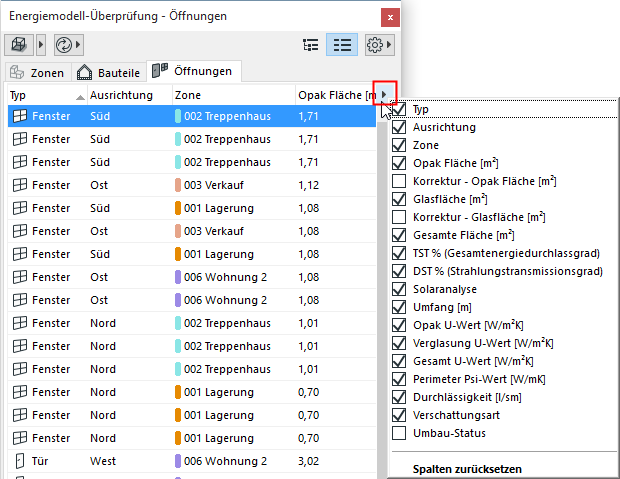Uncheck the Opak Fläche [m²] checkbox
This screenshot has height=479, width=620.
tap(399, 163)
